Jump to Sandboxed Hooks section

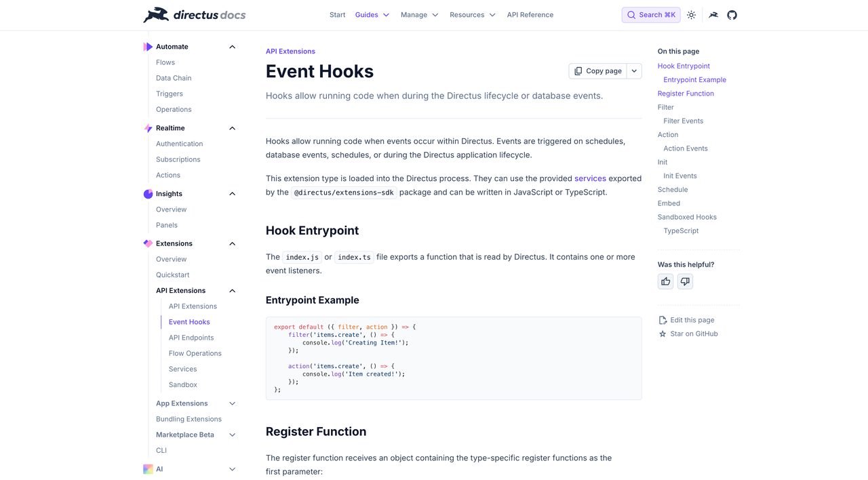click(686, 217)
